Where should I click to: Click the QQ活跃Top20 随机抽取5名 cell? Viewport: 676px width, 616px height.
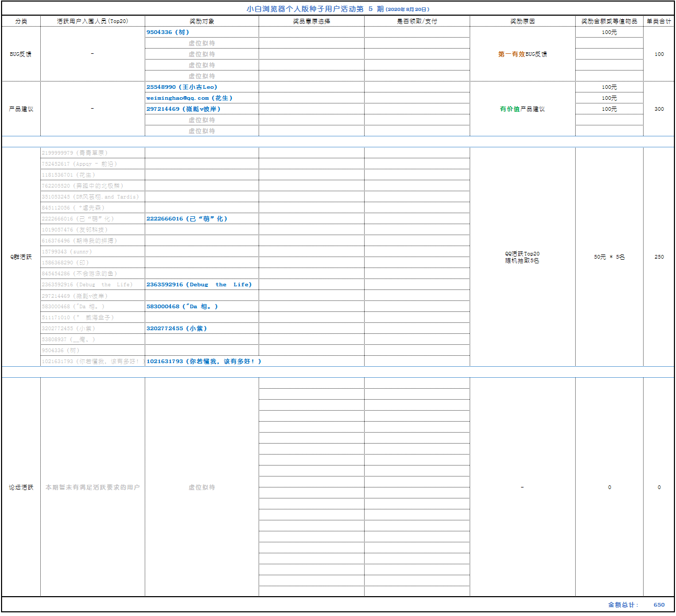pyautogui.click(x=522, y=257)
